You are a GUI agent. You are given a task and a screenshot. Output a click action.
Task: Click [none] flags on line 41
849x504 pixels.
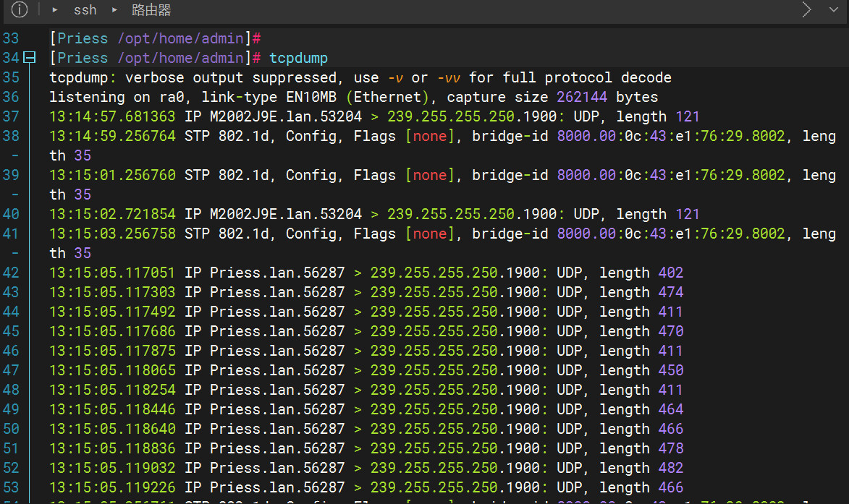(x=429, y=234)
